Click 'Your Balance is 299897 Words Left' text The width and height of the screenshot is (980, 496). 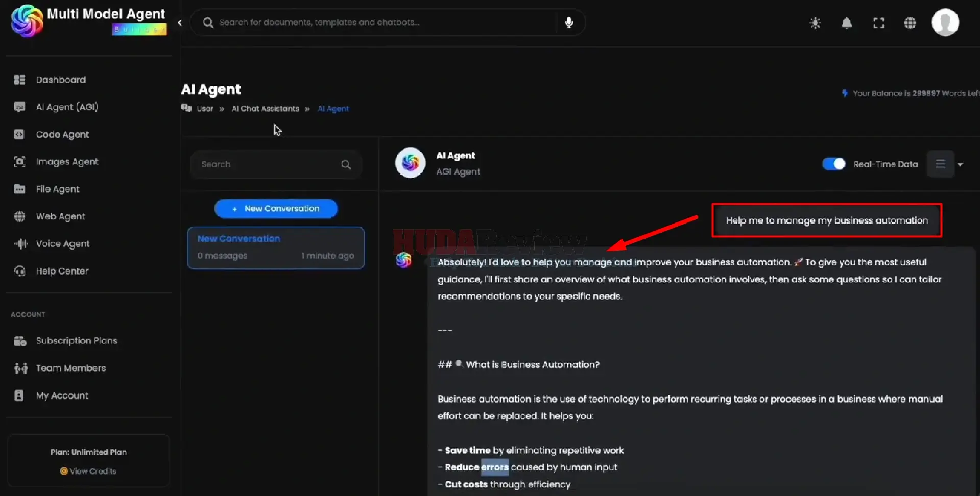pos(916,93)
